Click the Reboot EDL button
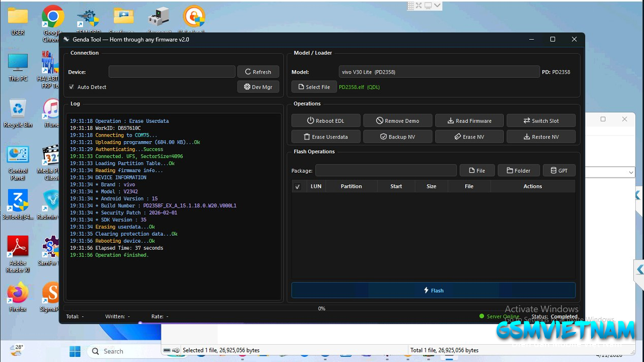This screenshot has height=362, width=644. click(x=326, y=121)
